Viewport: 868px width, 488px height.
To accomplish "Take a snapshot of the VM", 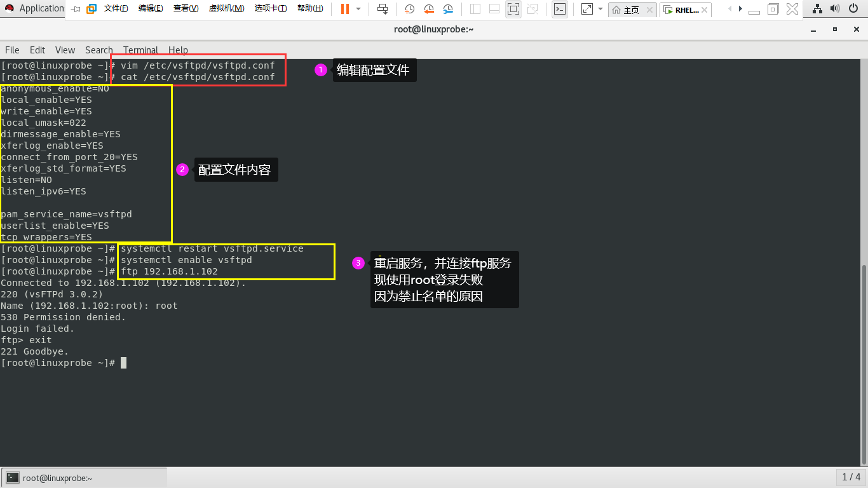I will [x=409, y=9].
